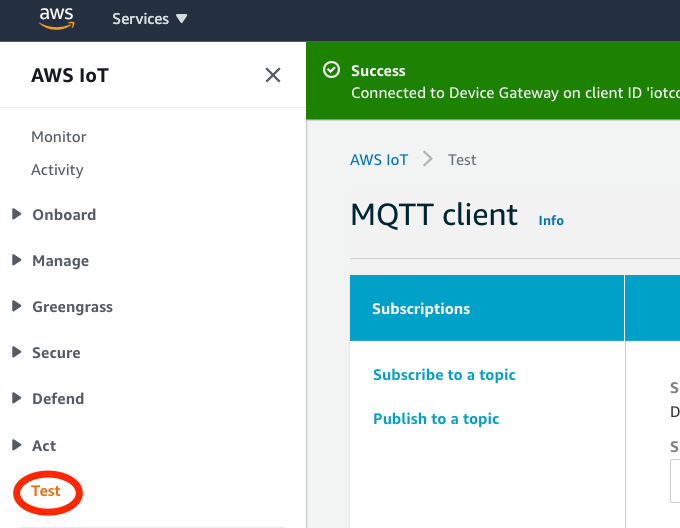Click the Success checkmark icon
Image resolution: width=680 pixels, height=528 pixels.
point(331,70)
